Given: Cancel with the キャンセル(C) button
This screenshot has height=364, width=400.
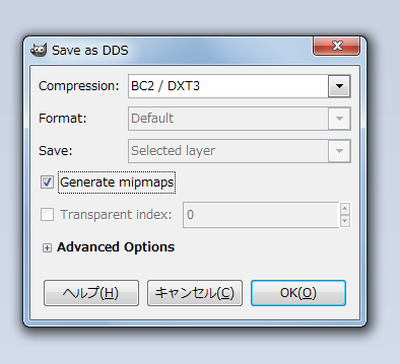Looking at the screenshot, I should pyautogui.click(x=195, y=293).
